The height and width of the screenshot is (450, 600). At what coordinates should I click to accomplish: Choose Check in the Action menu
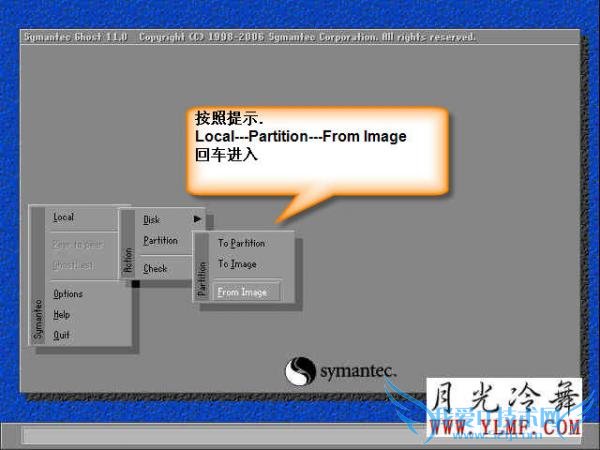(155, 269)
